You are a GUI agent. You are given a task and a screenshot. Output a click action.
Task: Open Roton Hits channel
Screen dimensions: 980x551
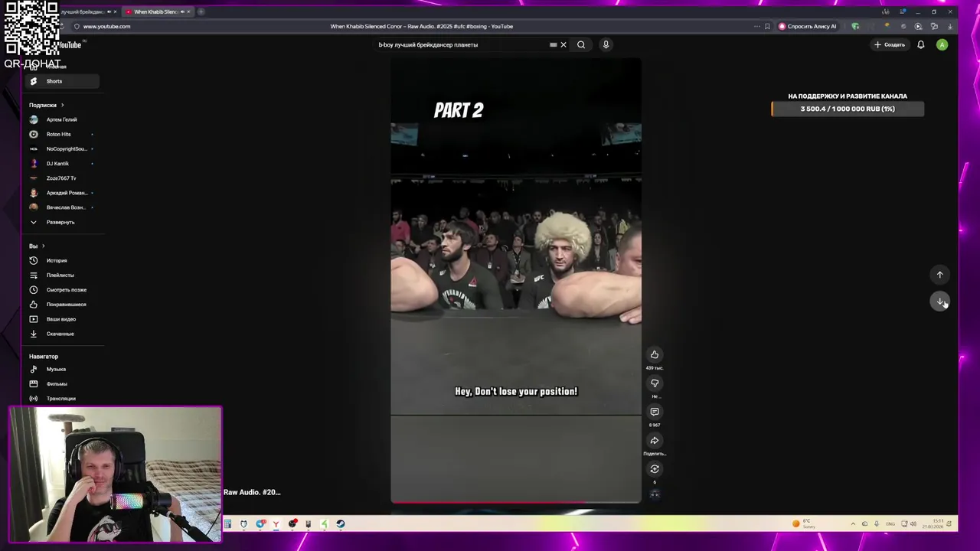[61, 134]
